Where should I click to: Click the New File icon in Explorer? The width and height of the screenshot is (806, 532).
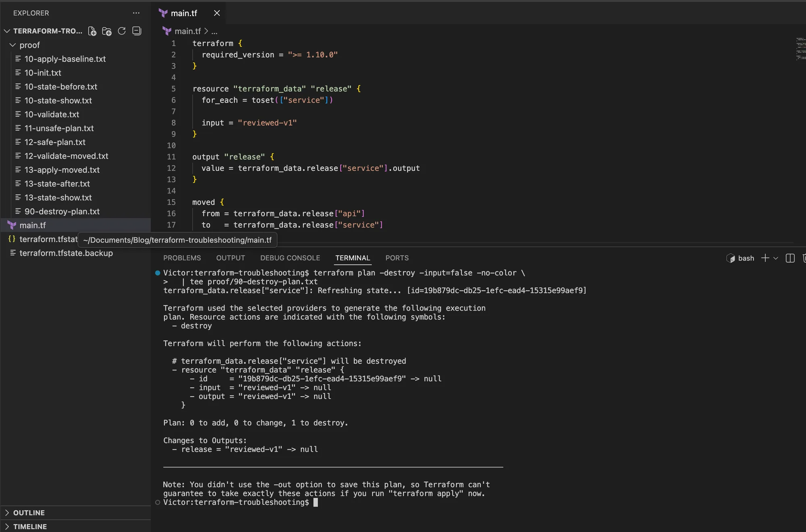[92, 31]
